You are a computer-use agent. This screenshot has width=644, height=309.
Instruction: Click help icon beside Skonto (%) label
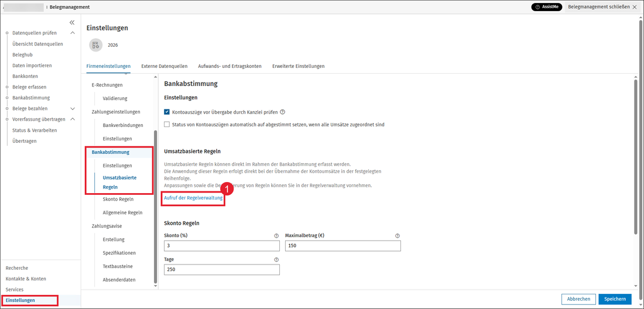pos(276,235)
